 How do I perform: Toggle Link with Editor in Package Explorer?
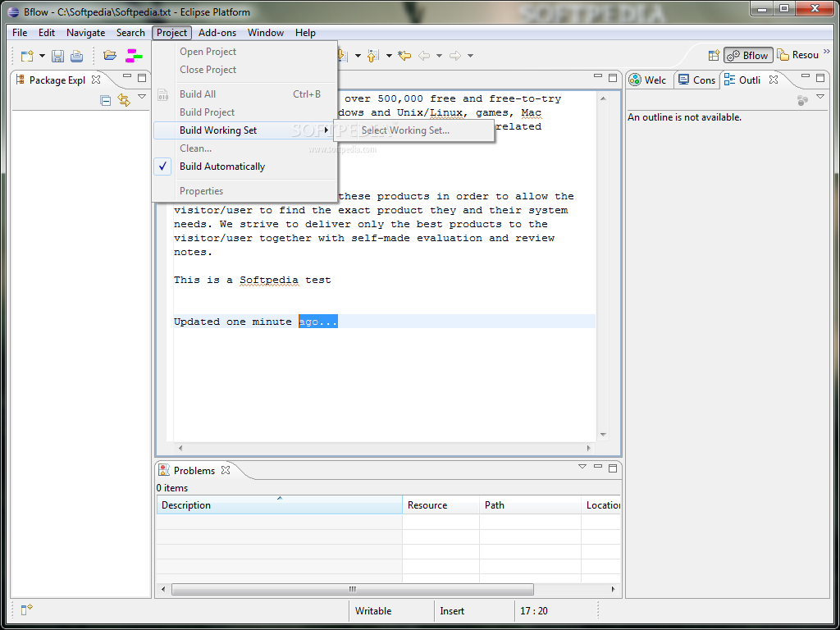point(124,100)
